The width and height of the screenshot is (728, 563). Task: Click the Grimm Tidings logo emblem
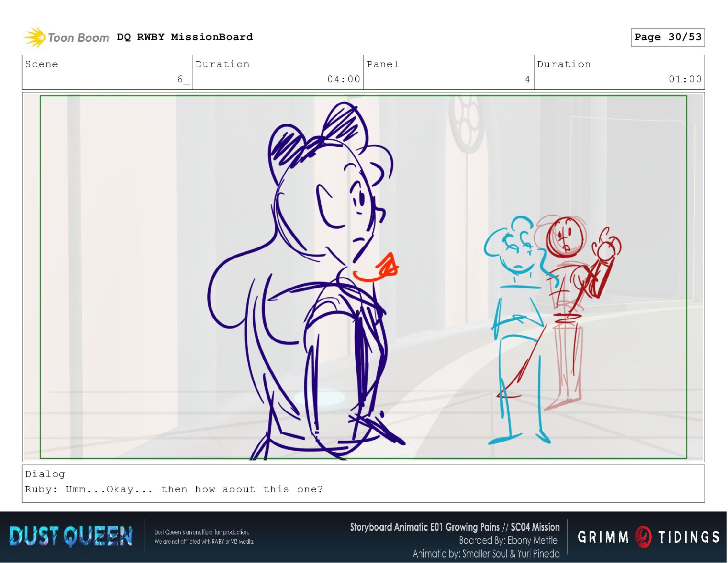643,537
